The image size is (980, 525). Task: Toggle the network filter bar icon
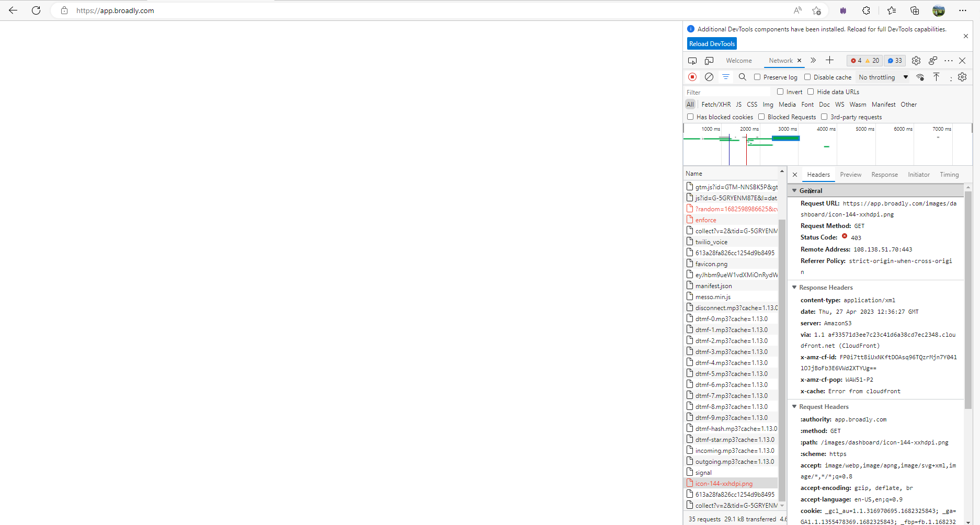pos(726,77)
